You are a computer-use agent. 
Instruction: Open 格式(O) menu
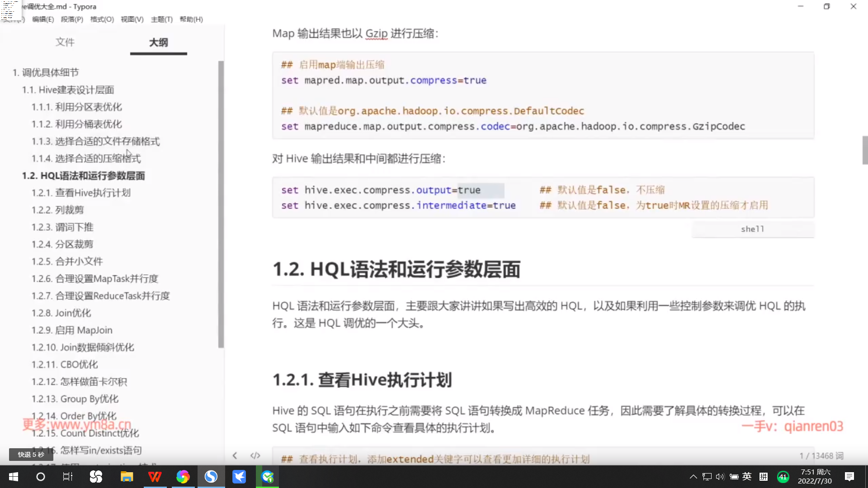(x=102, y=19)
